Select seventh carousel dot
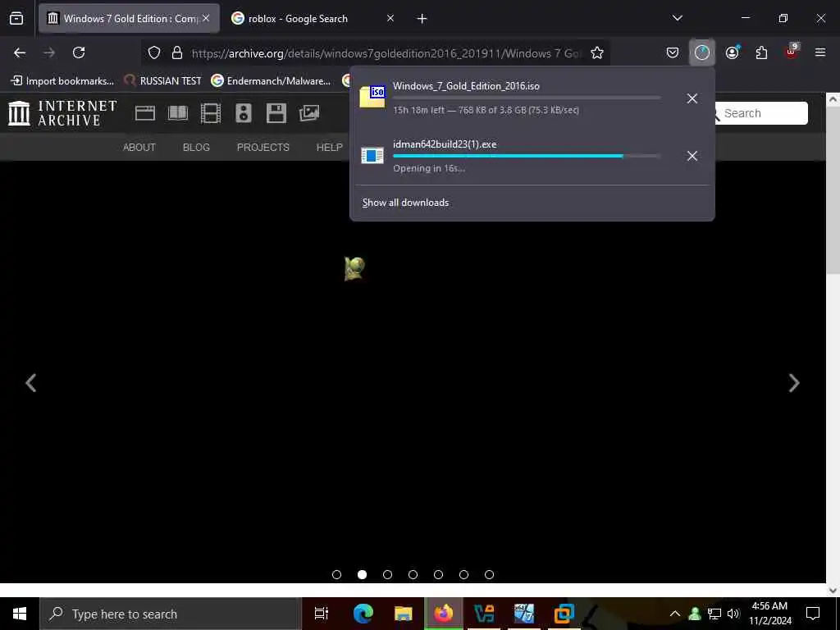The width and height of the screenshot is (840, 630). tap(489, 575)
